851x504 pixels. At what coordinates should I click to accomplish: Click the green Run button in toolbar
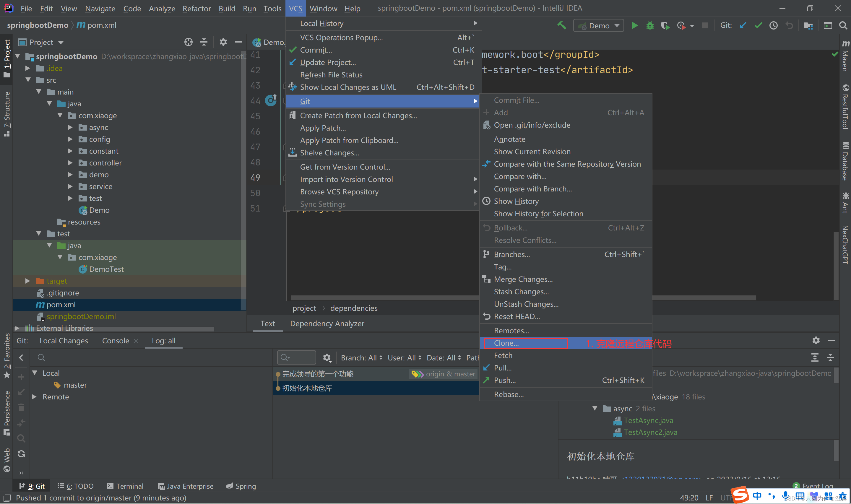tap(634, 25)
